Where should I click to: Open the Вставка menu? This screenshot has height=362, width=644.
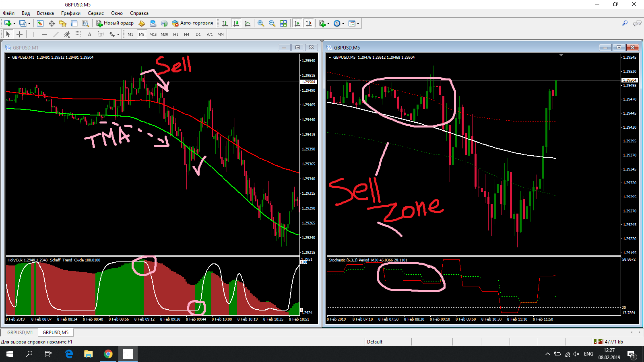point(45,13)
